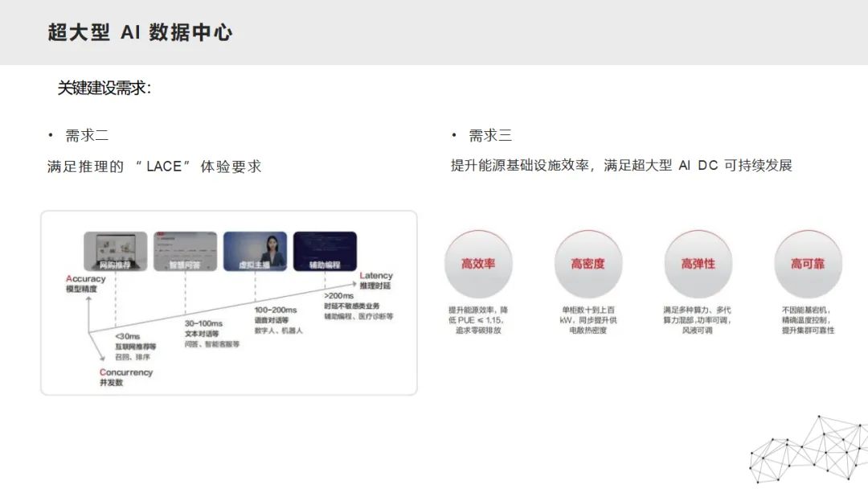
Task: Click the 100-200ms latency marker text
Action: point(276,310)
